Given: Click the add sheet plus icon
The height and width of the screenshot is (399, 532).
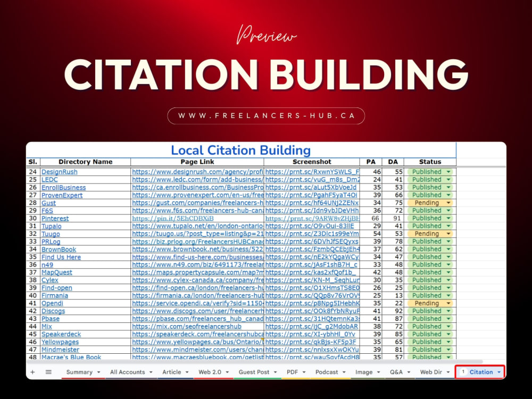Looking at the screenshot, I should coord(32,372).
